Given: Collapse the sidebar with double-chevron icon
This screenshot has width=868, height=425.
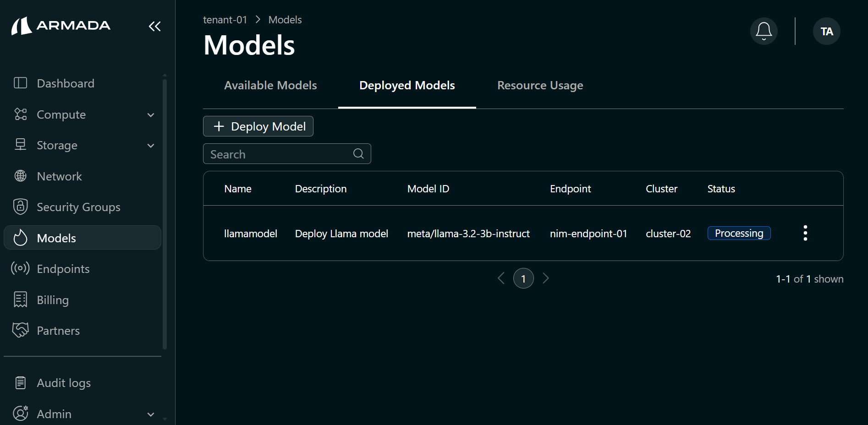Looking at the screenshot, I should (155, 27).
